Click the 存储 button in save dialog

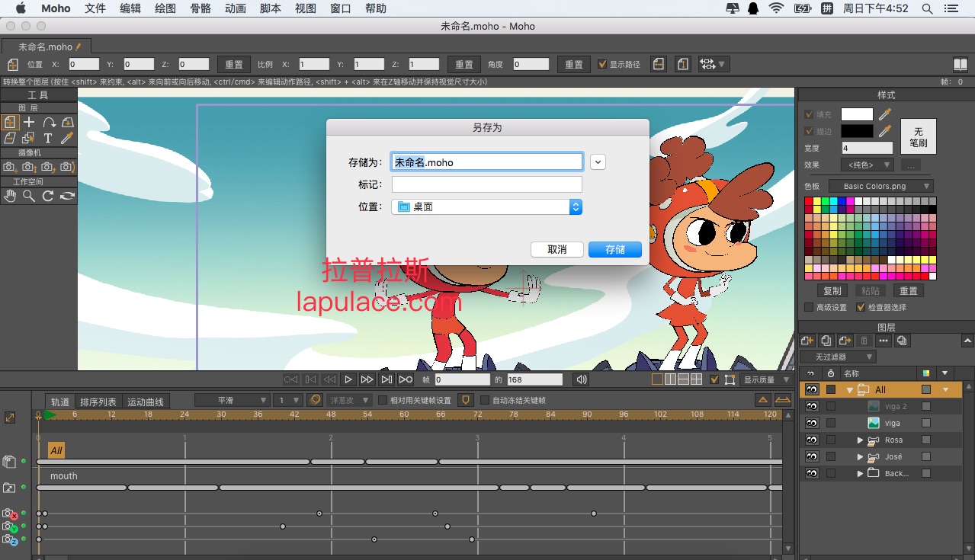pyautogui.click(x=615, y=250)
